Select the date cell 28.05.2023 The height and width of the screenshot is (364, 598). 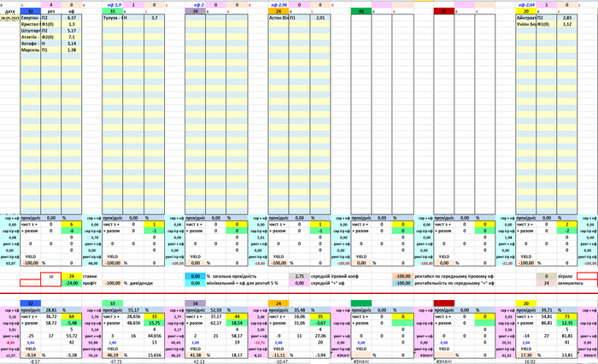tap(10, 18)
